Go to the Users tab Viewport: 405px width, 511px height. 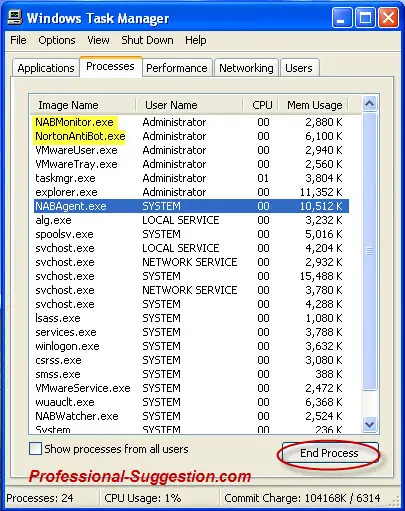point(299,68)
